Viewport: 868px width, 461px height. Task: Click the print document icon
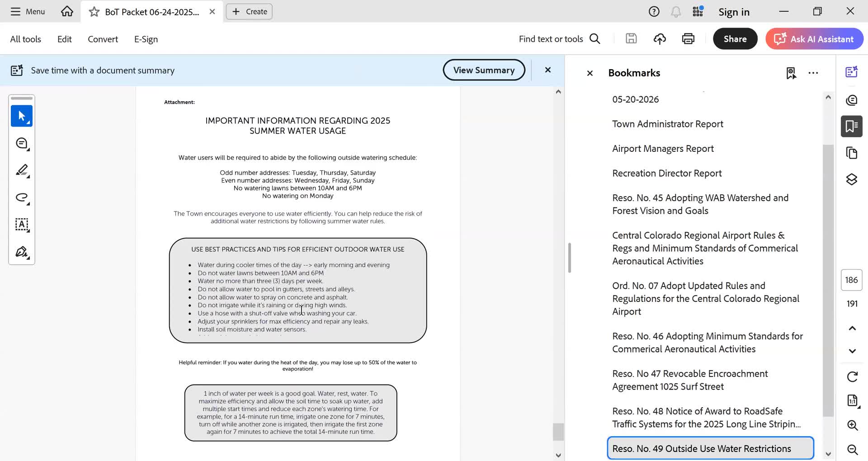click(x=688, y=39)
